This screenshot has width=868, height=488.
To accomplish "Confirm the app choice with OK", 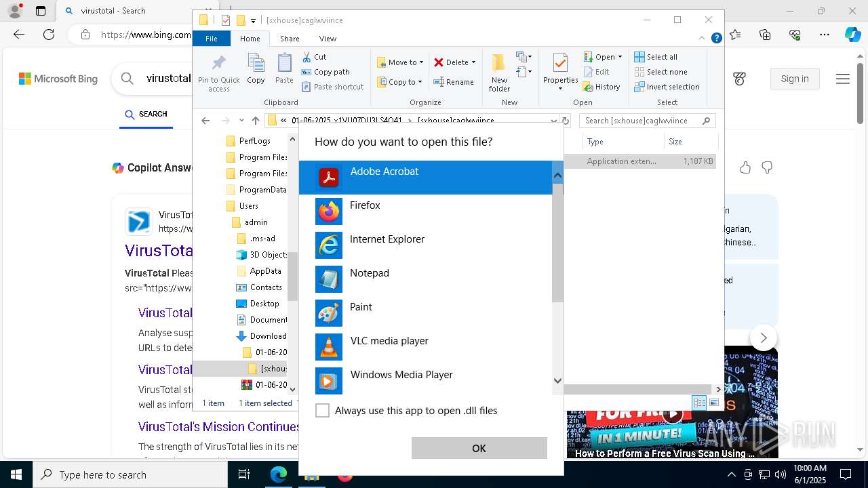I will click(479, 448).
